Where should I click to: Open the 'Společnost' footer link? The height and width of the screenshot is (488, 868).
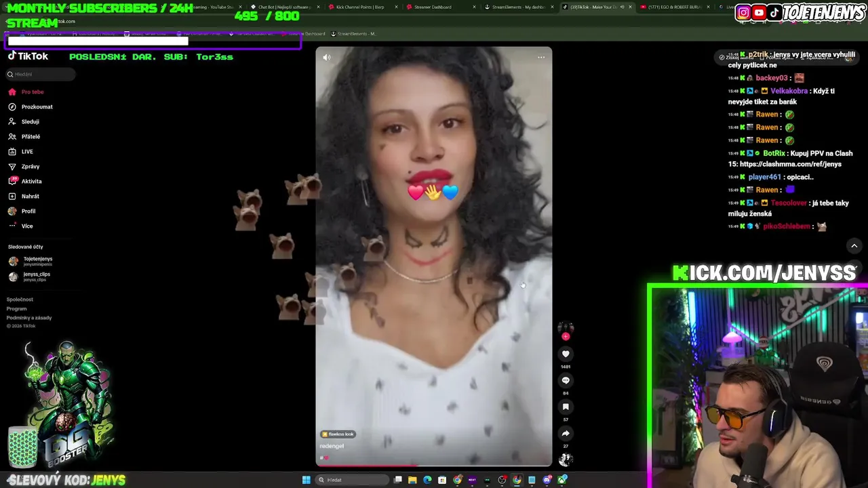20,299
